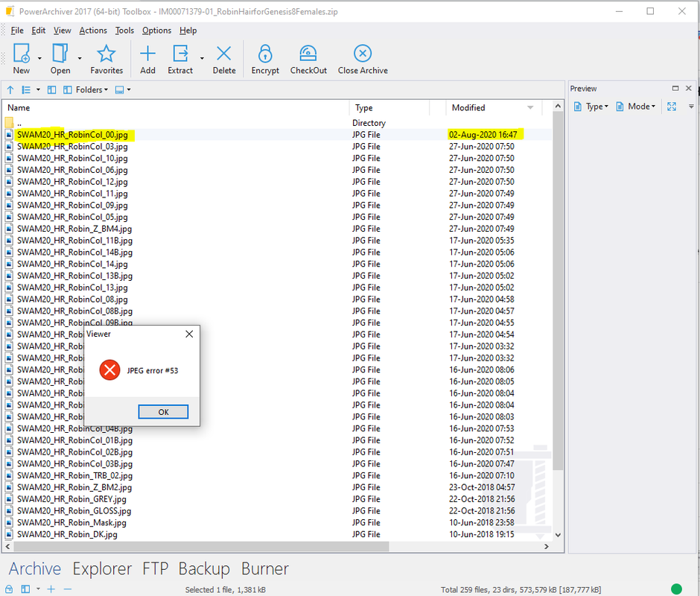
Task: Select file SWAM20_HR_Robin_GLOSS.jpg
Action: (x=74, y=510)
